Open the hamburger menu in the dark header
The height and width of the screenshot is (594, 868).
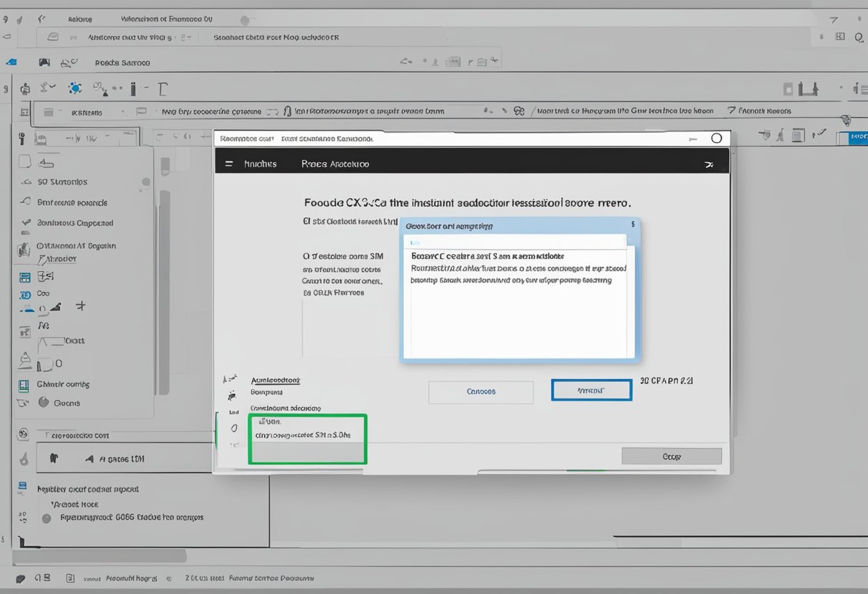228,163
